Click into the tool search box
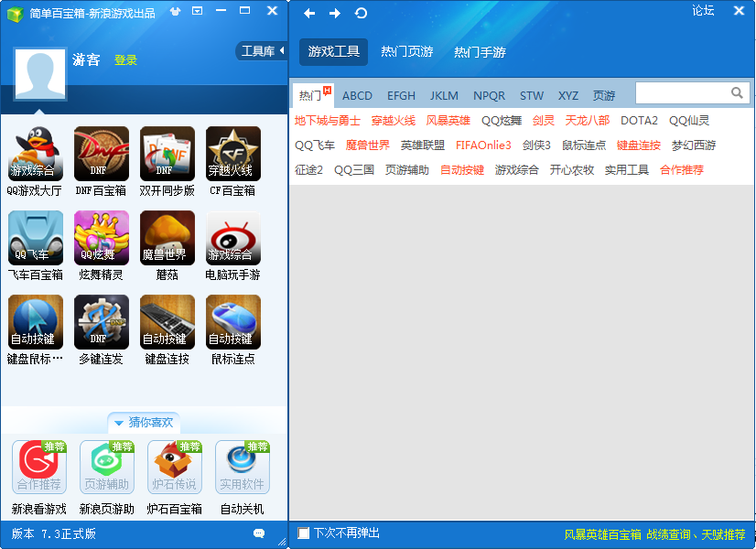The image size is (756, 549). point(683,92)
